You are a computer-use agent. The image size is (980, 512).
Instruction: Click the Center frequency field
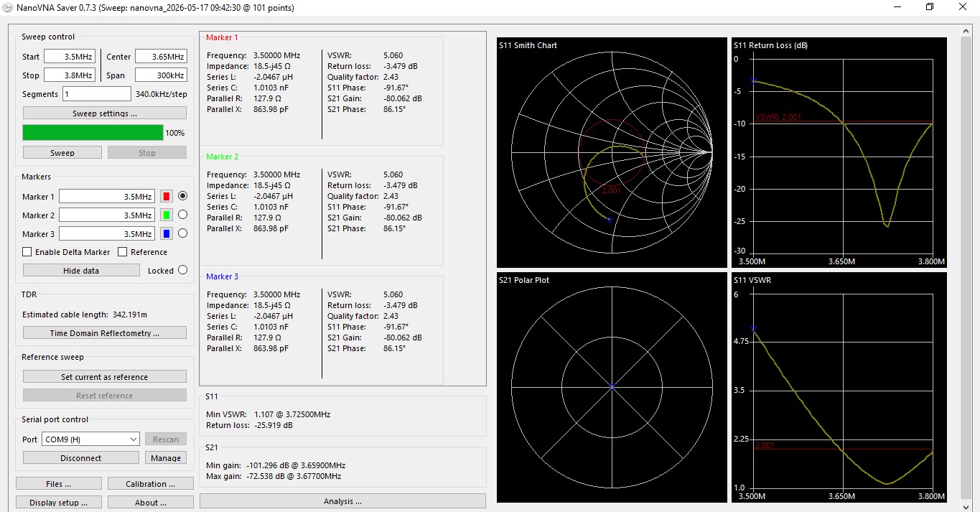(161, 57)
